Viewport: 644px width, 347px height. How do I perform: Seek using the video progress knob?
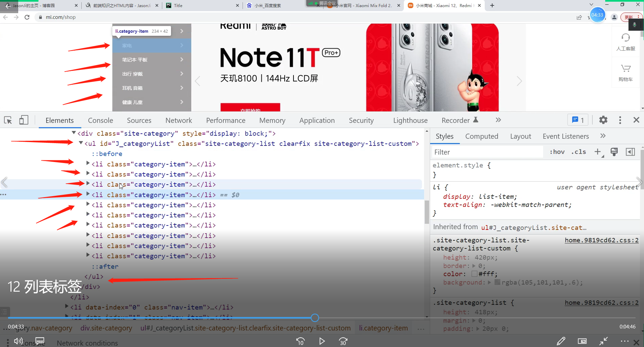(x=315, y=318)
